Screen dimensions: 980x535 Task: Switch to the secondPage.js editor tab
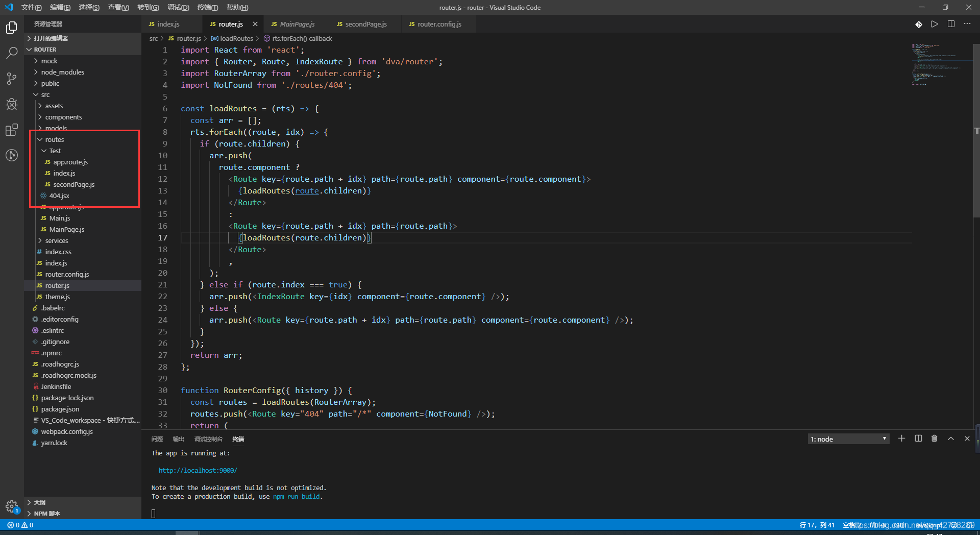pyautogui.click(x=365, y=24)
